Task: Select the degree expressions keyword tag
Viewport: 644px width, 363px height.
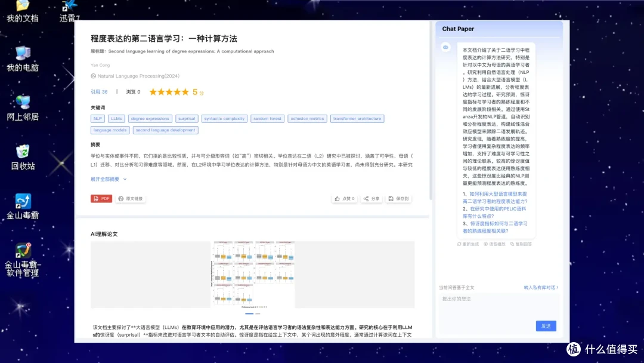Action: [x=150, y=119]
